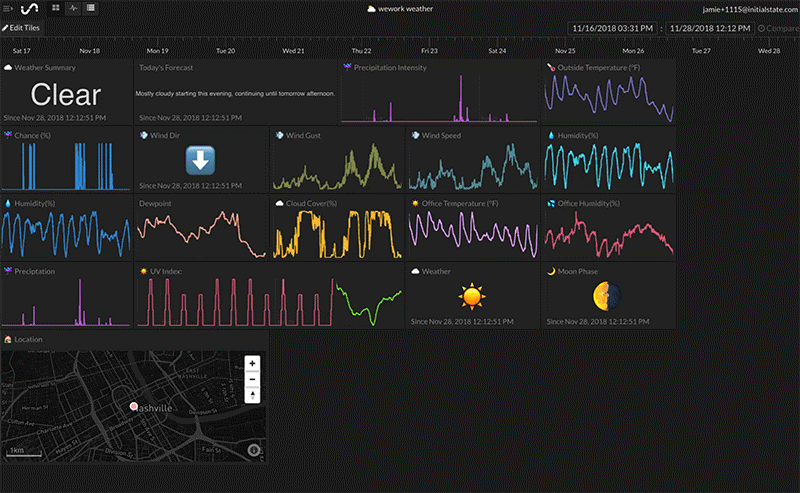Open map attribution info icon
This screenshot has height=493, width=800.
[x=254, y=450]
